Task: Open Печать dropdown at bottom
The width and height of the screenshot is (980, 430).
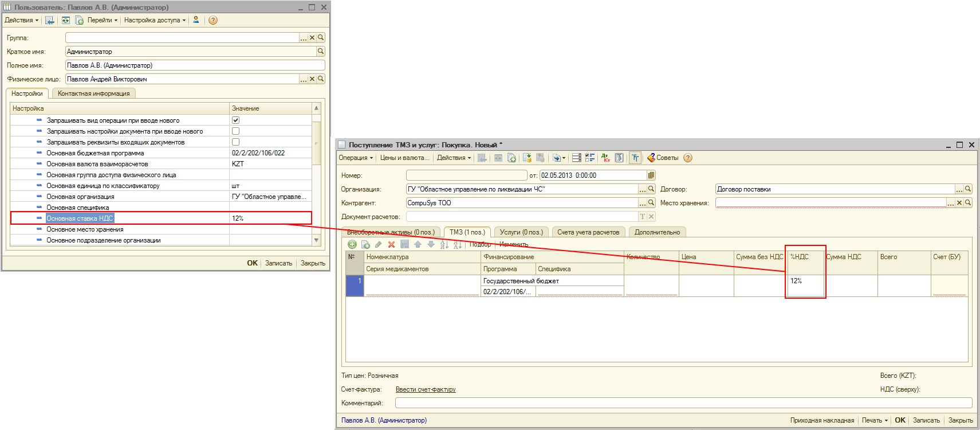Action: tap(875, 420)
